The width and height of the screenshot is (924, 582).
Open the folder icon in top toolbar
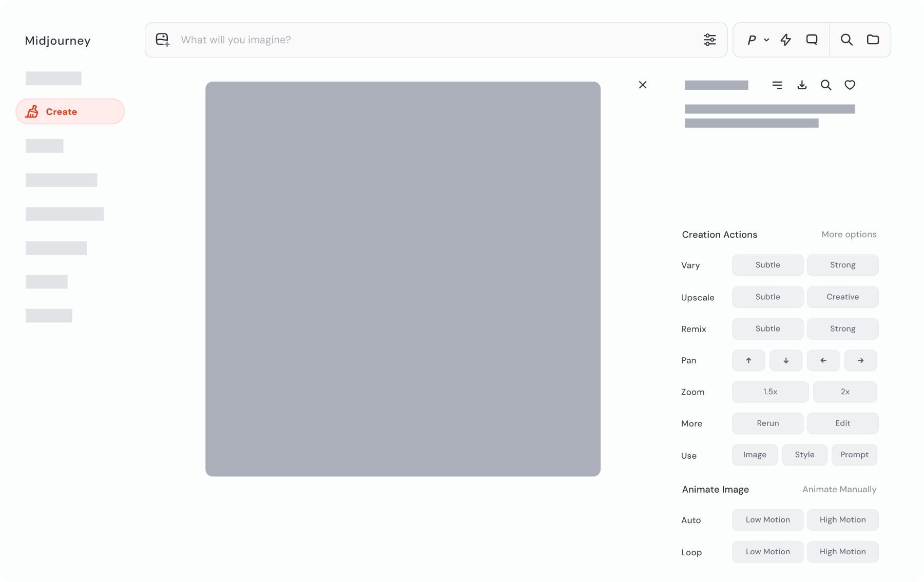[873, 40]
